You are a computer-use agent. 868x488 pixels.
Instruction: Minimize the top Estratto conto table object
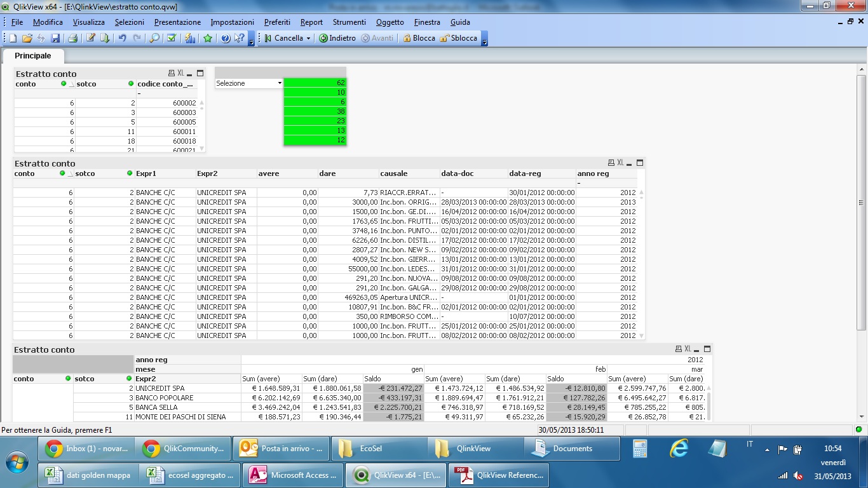(189, 74)
